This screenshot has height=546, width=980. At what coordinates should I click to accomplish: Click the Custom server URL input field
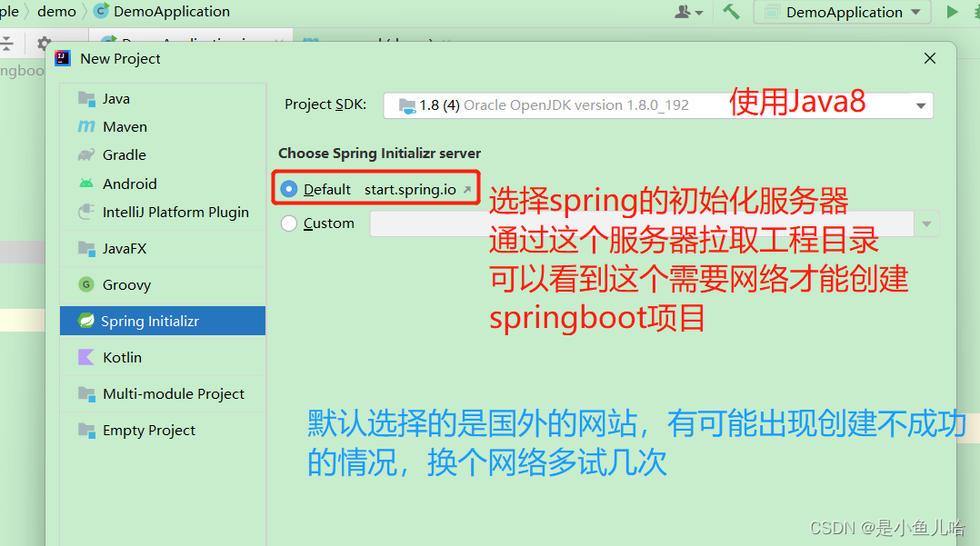(642, 223)
